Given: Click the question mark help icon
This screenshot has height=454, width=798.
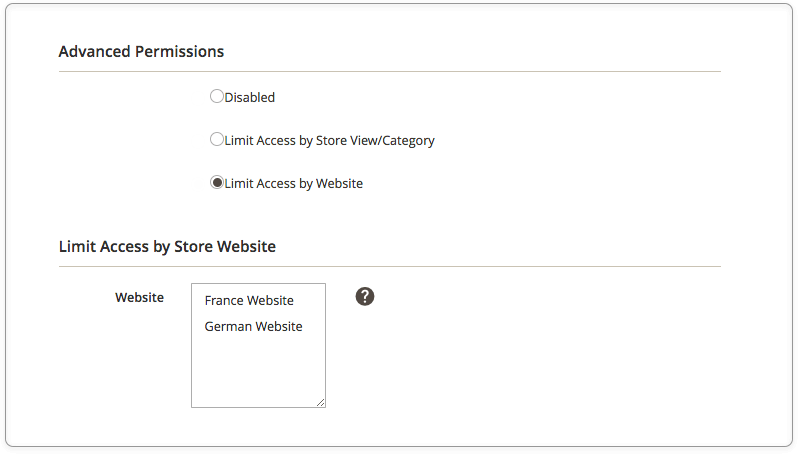Looking at the screenshot, I should (365, 296).
